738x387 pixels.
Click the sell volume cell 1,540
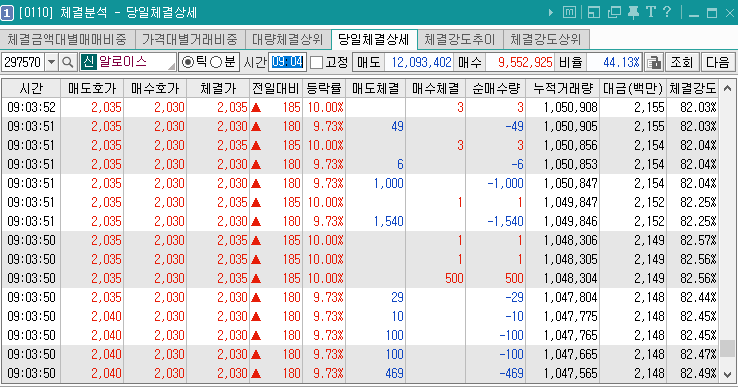pos(376,221)
